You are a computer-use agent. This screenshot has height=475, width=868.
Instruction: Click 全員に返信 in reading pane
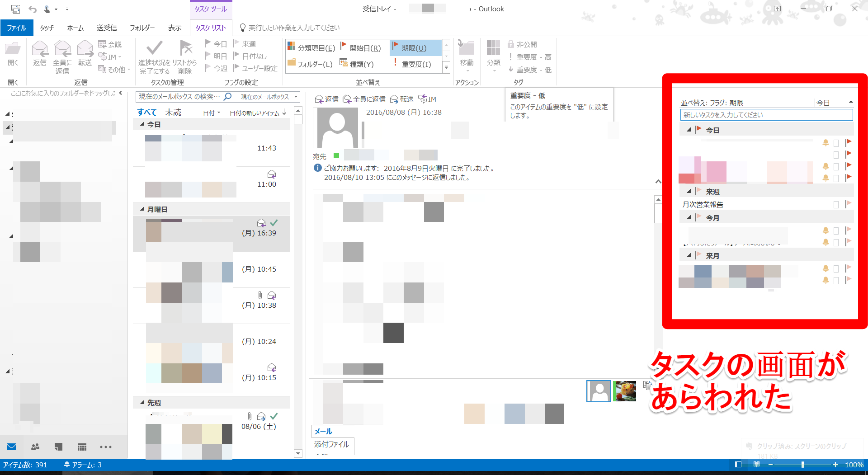pyautogui.click(x=364, y=99)
